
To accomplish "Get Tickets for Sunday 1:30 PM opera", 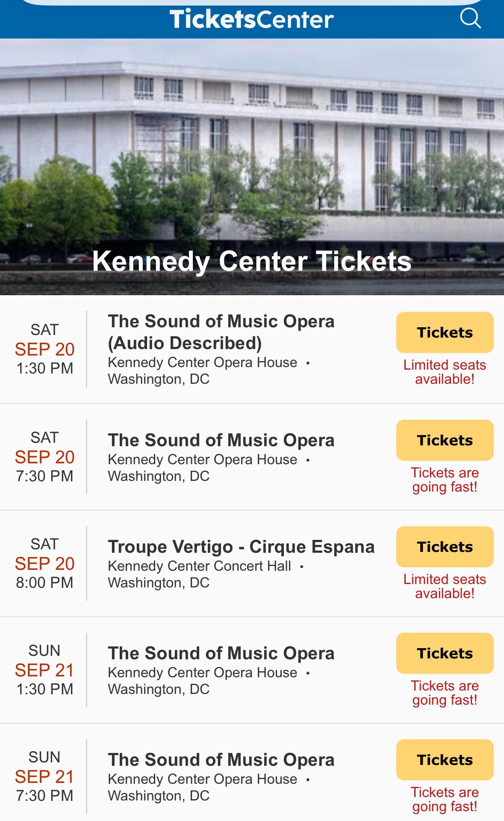I will [445, 653].
